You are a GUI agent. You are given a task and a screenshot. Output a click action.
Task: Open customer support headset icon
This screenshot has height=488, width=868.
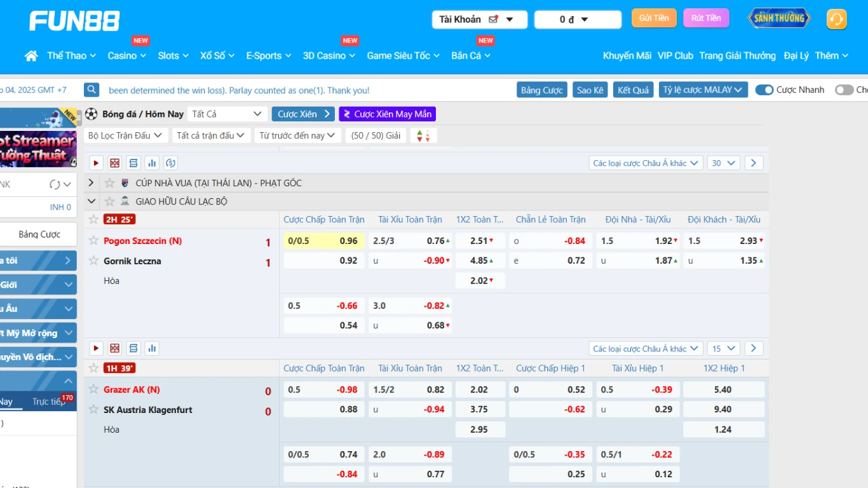tap(836, 19)
